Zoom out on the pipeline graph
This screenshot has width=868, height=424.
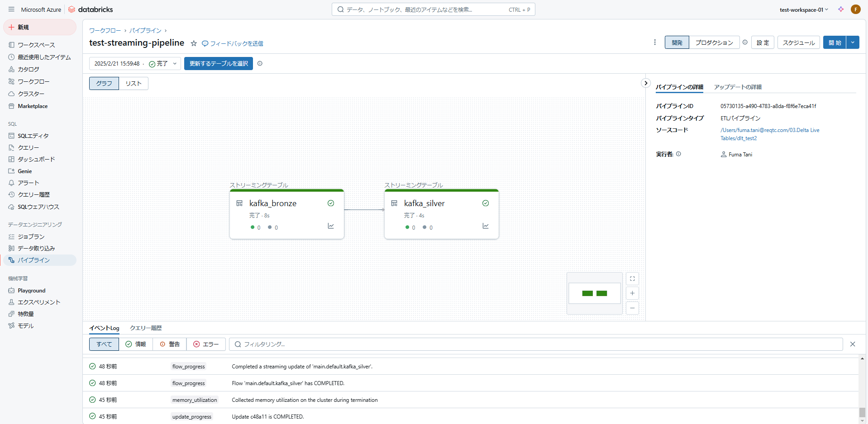click(x=632, y=308)
